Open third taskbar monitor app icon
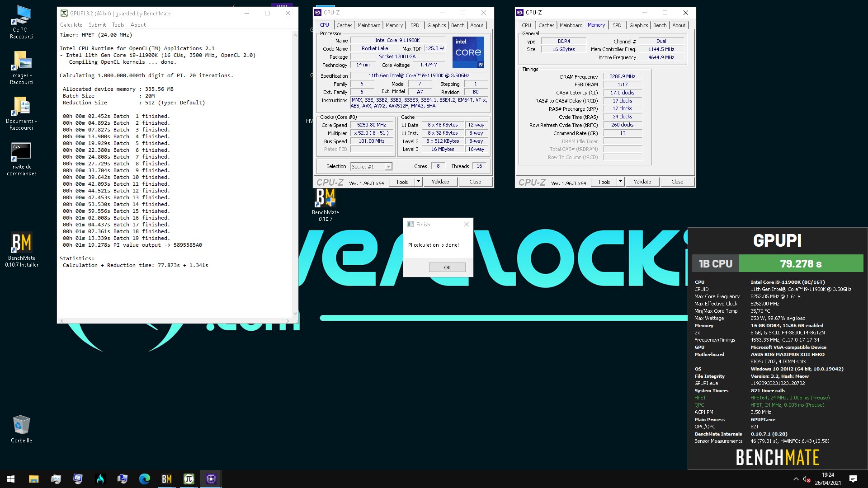The image size is (868, 488). click(78, 479)
